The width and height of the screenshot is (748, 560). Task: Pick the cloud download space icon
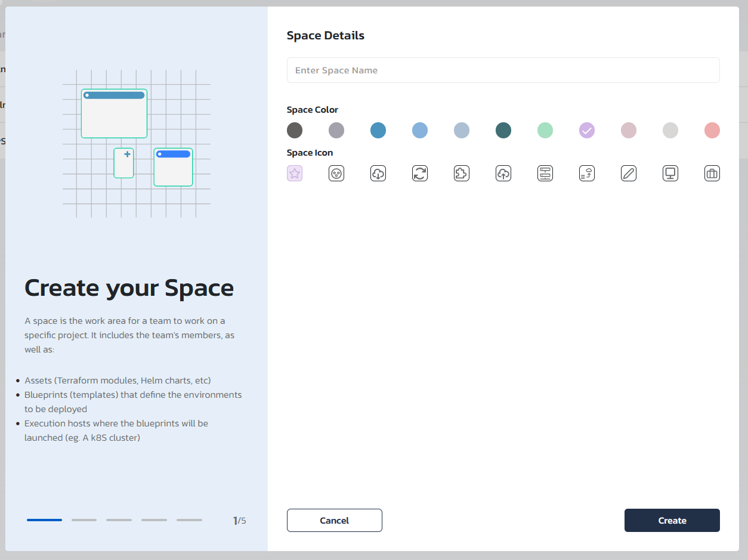click(x=378, y=173)
